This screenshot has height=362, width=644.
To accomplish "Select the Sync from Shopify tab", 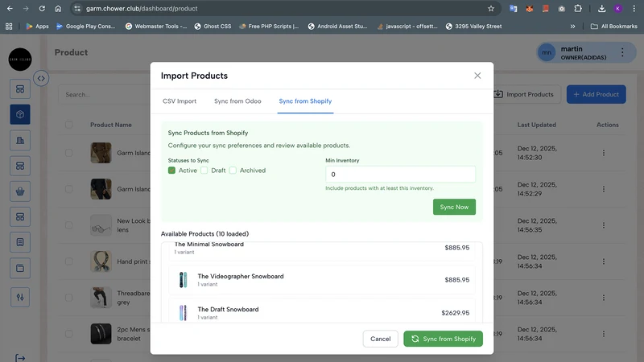I will 305,101.
